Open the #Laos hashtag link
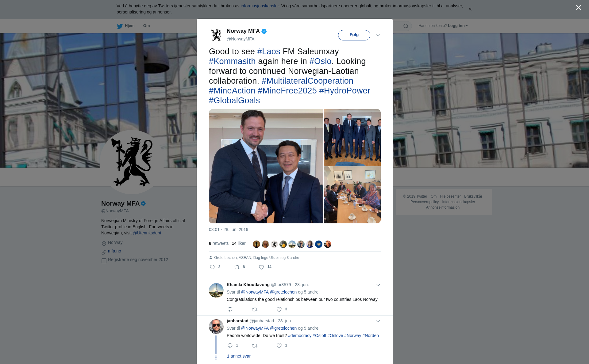Viewport: 589px width, 364px height. [x=269, y=51]
